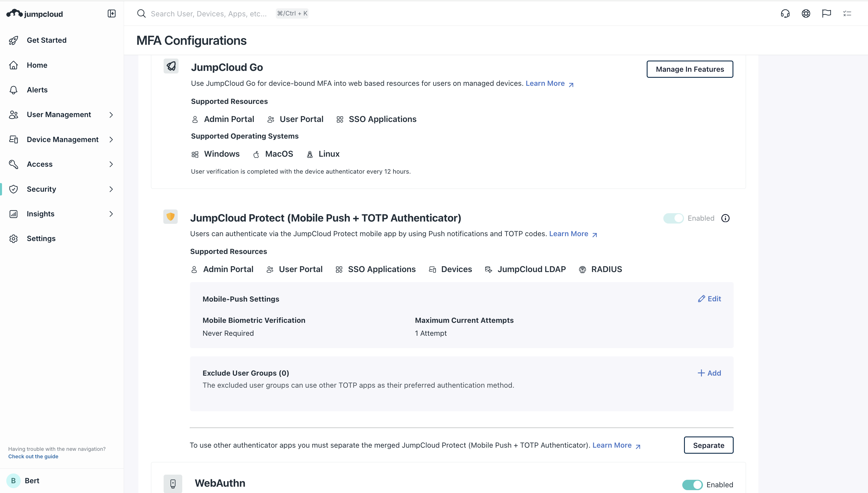The height and width of the screenshot is (493, 868).
Task: Click the search users and devices field
Action: pyautogui.click(x=209, y=13)
